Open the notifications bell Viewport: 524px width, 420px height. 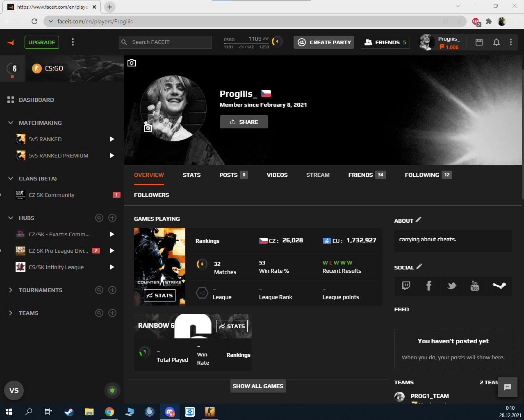point(496,42)
